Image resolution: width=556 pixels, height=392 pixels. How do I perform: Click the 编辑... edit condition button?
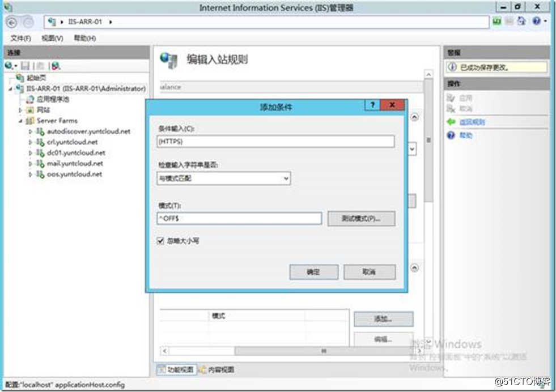tap(383, 339)
